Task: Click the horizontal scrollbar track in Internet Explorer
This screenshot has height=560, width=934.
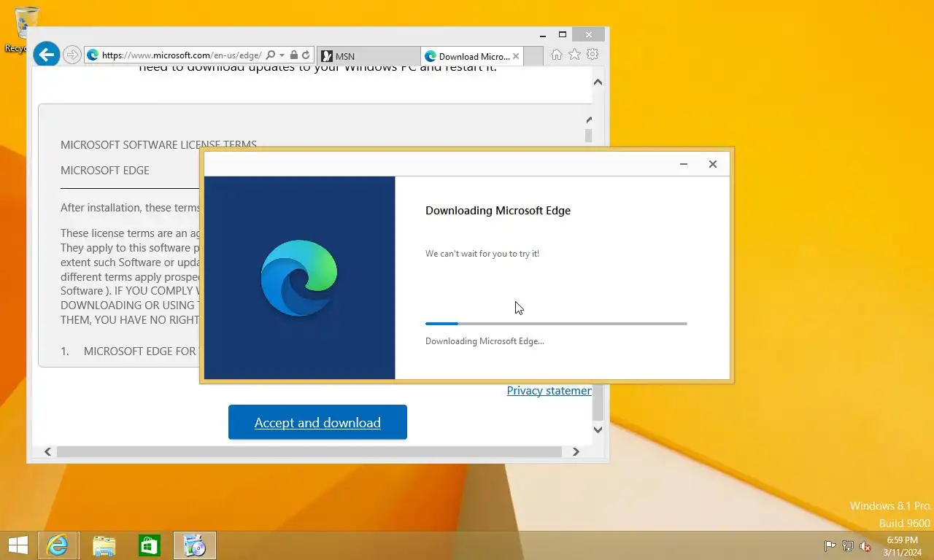Action: (309, 451)
